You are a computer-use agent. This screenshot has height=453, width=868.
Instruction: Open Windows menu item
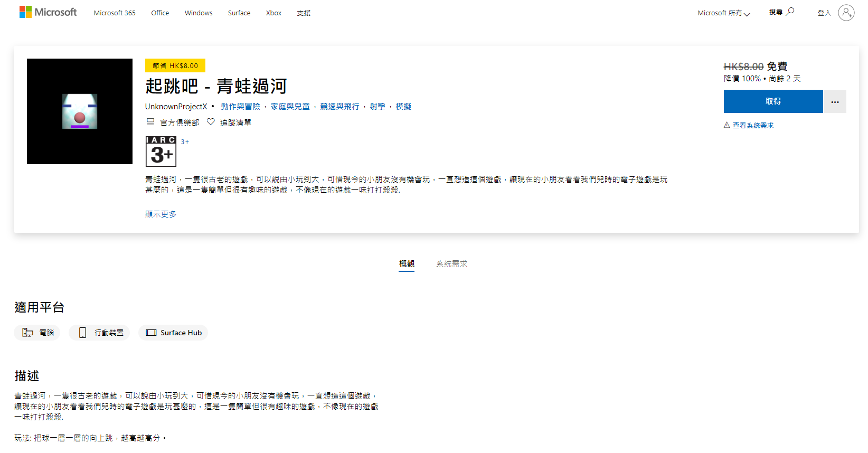tap(199, 13)
